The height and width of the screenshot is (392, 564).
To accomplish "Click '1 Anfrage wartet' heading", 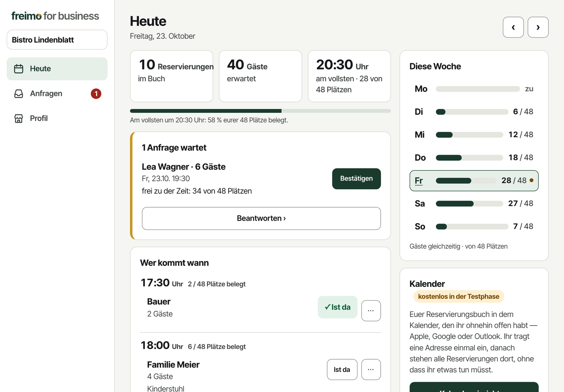I will point(174,148).
